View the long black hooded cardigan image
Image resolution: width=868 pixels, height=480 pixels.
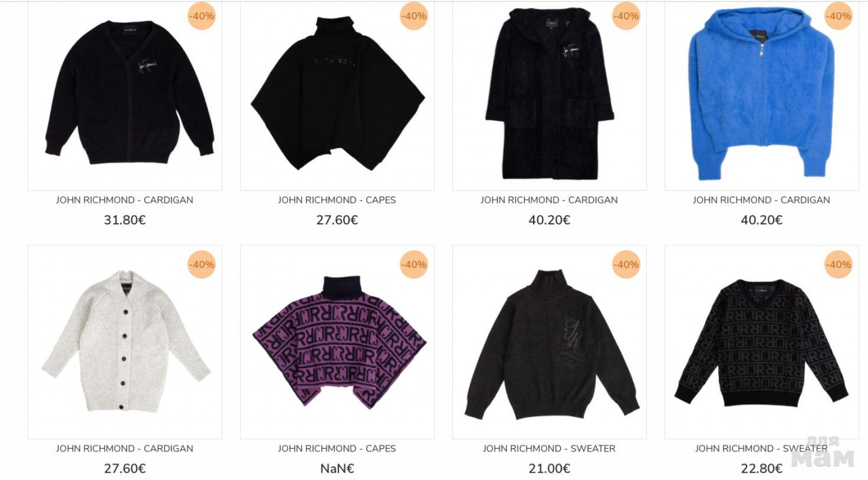coord(549,96)
